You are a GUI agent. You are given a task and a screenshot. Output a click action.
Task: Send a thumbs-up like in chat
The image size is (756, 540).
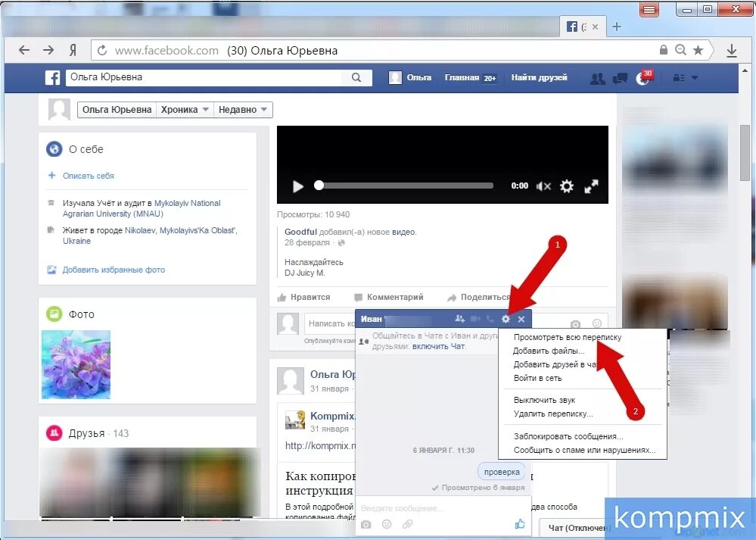[x=520, y=523]
